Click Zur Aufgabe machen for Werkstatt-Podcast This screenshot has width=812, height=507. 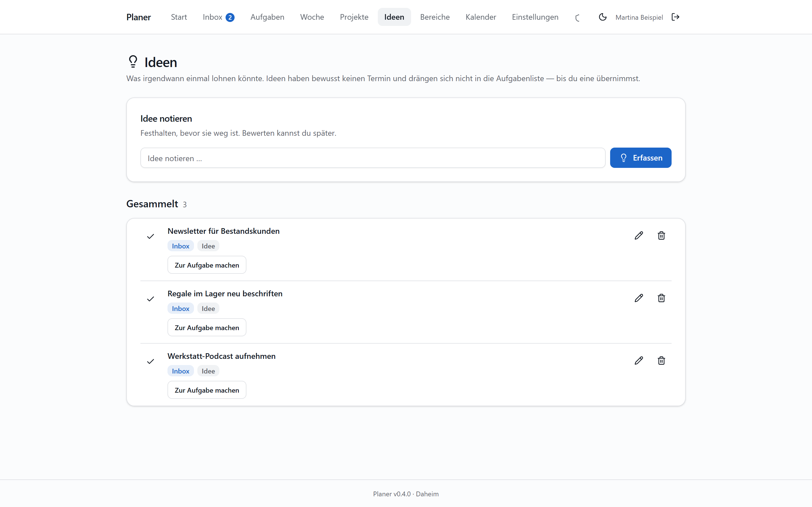pyautogui.click(x=207, y=390)
